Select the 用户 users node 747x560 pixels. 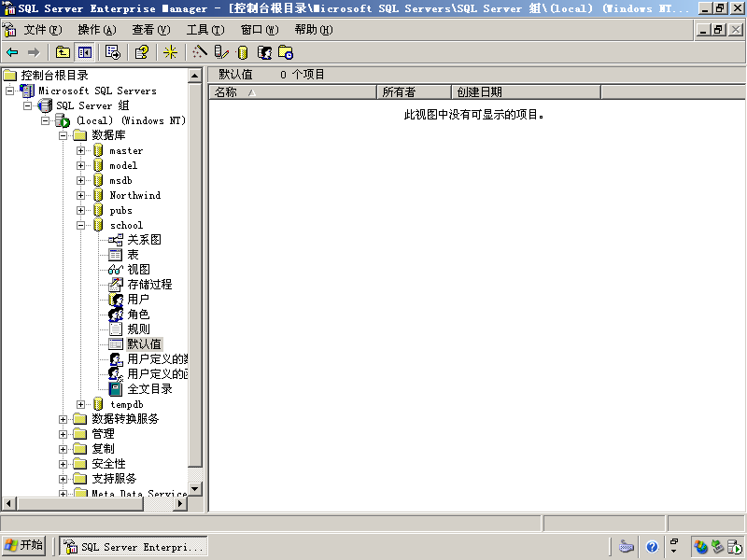pyautogui.click(x=138, y=300)
